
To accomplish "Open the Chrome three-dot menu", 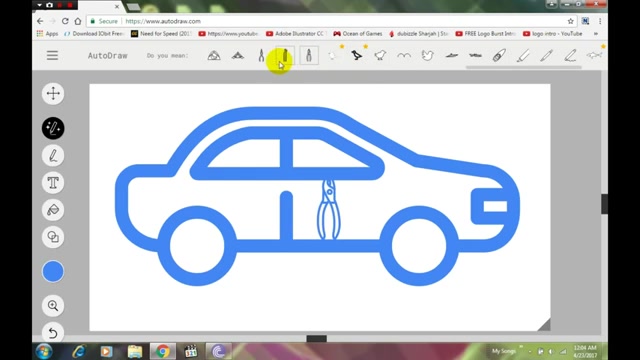I will click(600, 21).
